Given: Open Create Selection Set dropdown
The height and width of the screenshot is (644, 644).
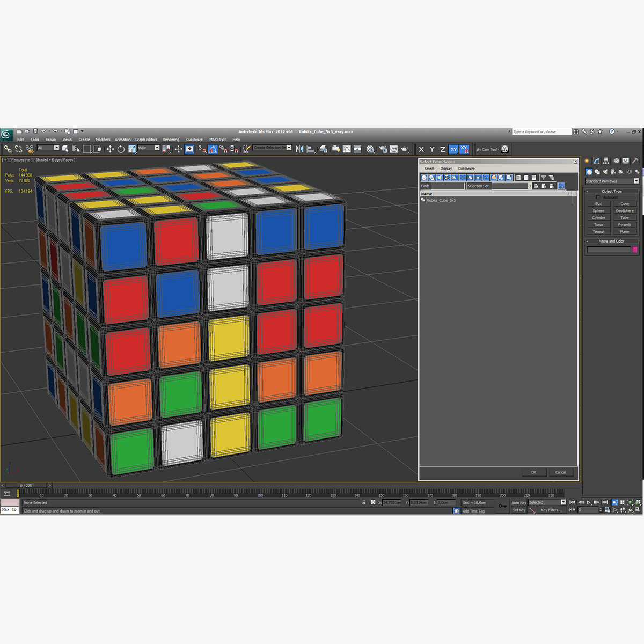Looking at the screenshot, I should pos(272,148).
